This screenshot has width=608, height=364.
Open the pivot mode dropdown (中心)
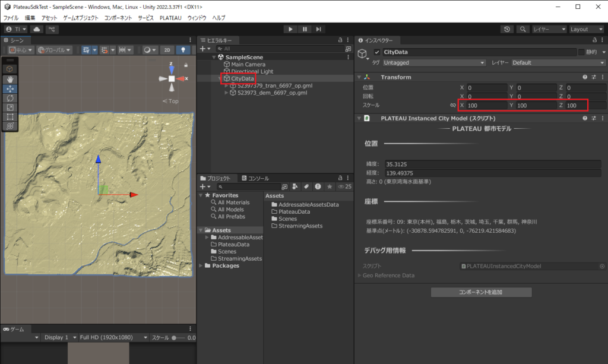point(21,50)
